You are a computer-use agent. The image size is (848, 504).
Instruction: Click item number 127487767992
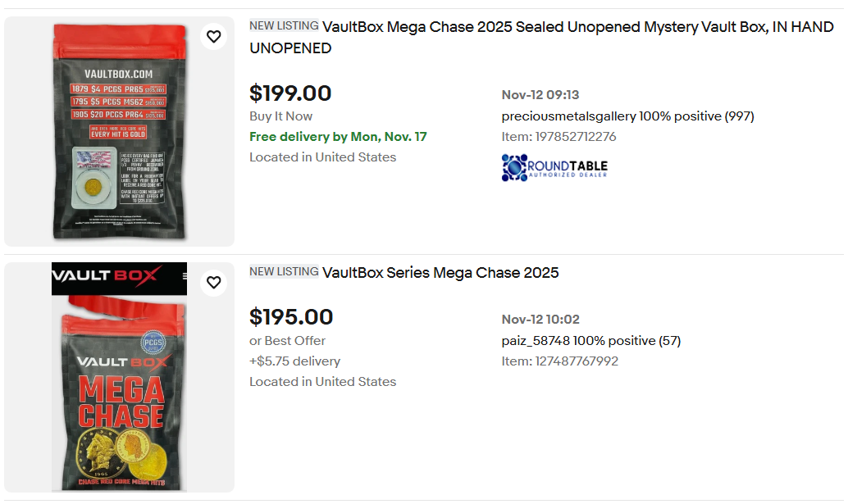coord(577,361)
